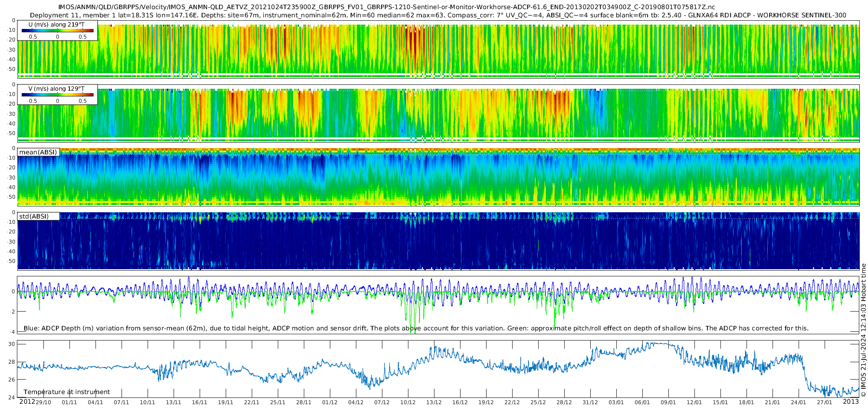
Task: Click the 'Temperature at instrument' label
Action: [67, 392]
